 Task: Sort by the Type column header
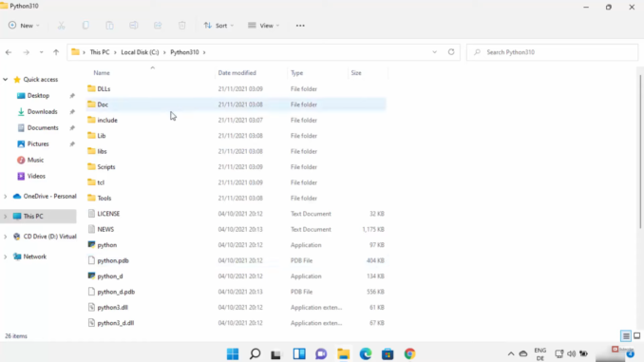[x=297, y=73]
